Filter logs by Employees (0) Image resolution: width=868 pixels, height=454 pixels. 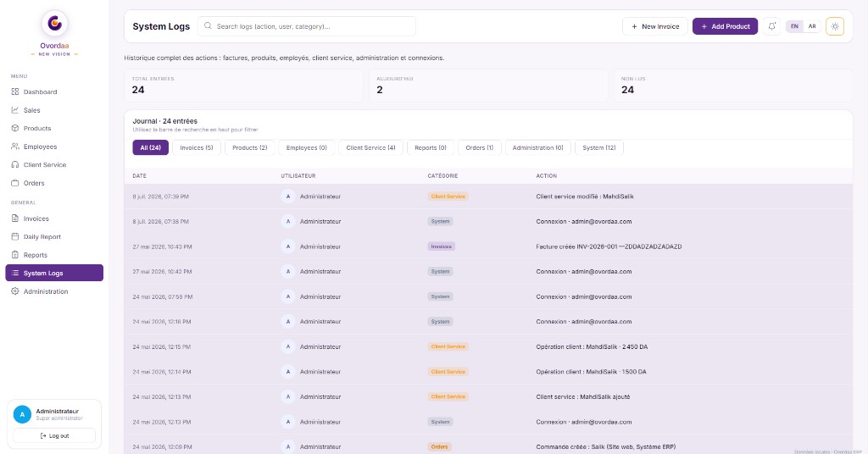pos(307,147)
